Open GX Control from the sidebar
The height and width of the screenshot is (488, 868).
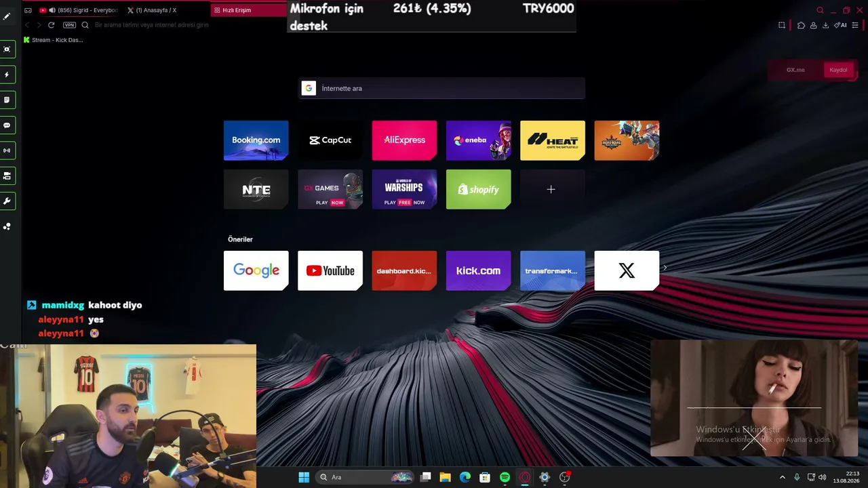[7, 49]
